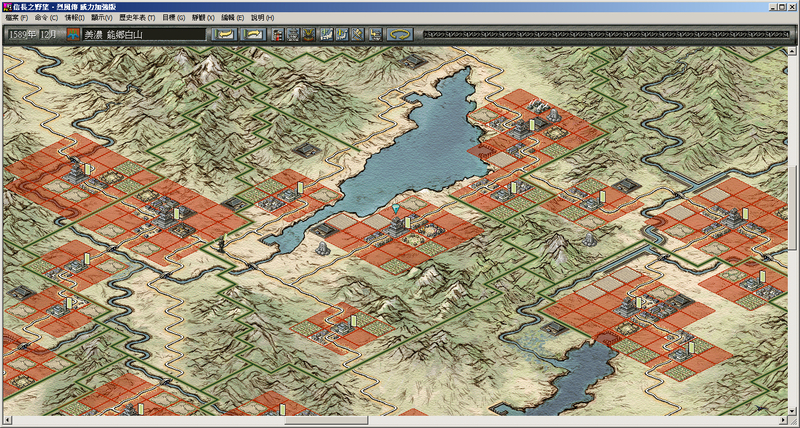Open the 顯示(V) menu

(x=102, y=17)
